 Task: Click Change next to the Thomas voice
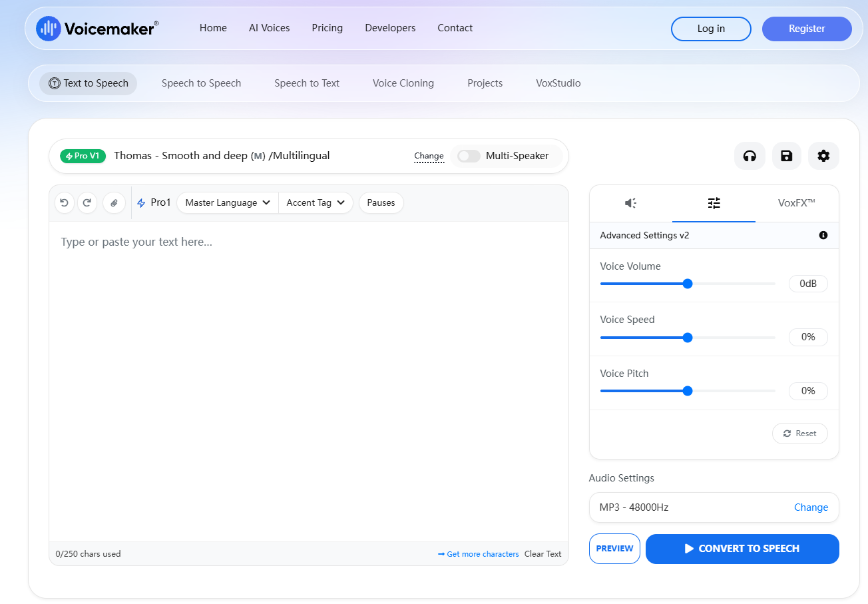click(x=429, y=156)
